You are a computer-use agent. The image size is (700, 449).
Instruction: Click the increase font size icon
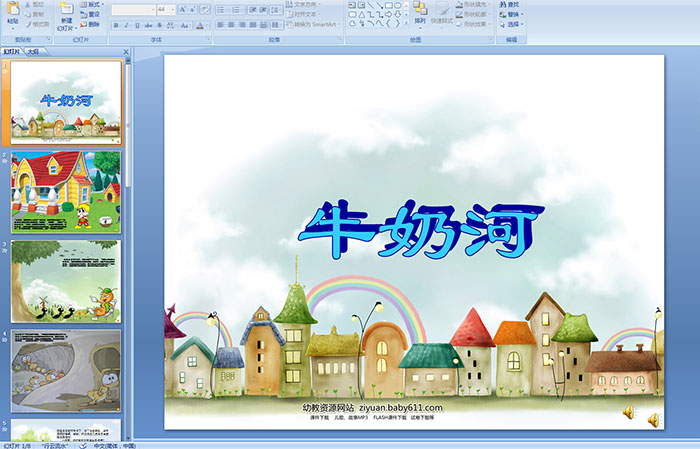click(181, 9)
